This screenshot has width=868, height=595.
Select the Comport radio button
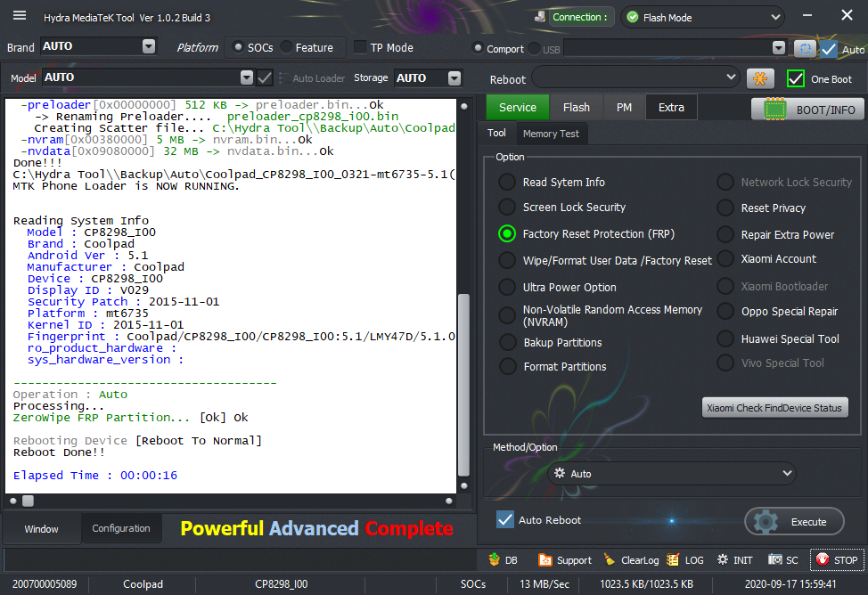coord(477,49)
